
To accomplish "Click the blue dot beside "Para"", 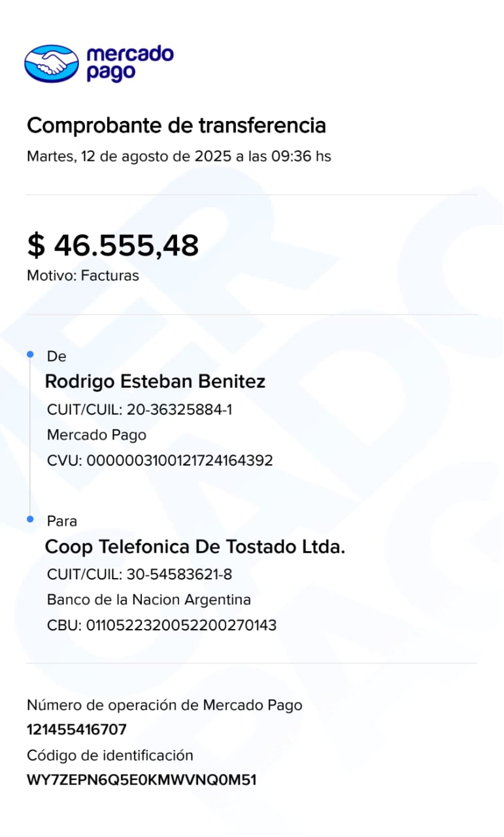I will pos(30,519).
